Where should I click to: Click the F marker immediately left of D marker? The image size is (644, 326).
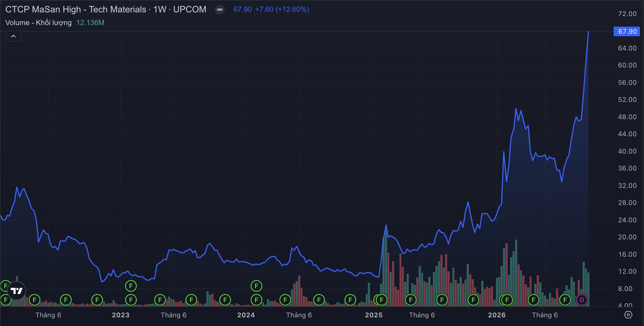coord(565,300)
